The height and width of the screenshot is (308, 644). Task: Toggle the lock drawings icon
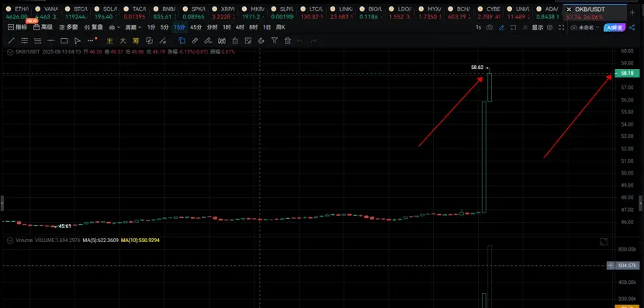pos(235,40)
